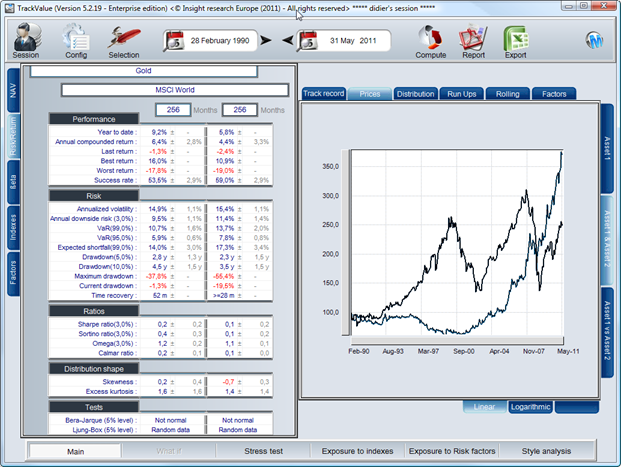The image size is (621, 467).
Task: Click the left-pointing black arrow
Action: click(288, 40)
